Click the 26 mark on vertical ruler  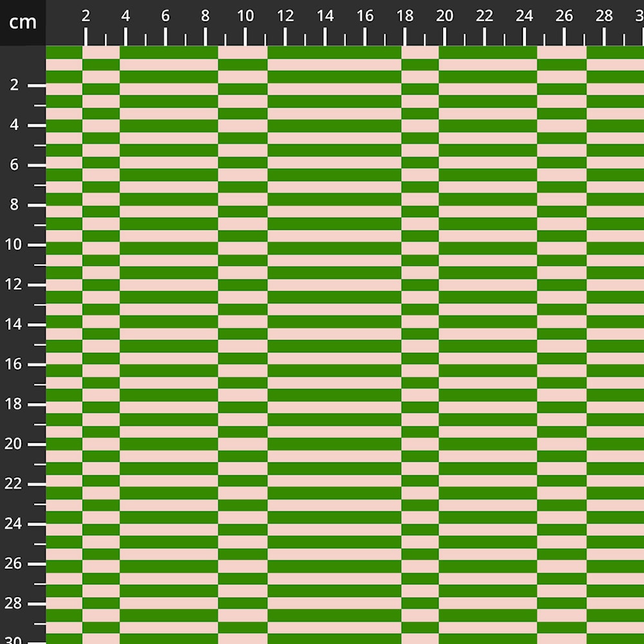[x=15, y=564]
